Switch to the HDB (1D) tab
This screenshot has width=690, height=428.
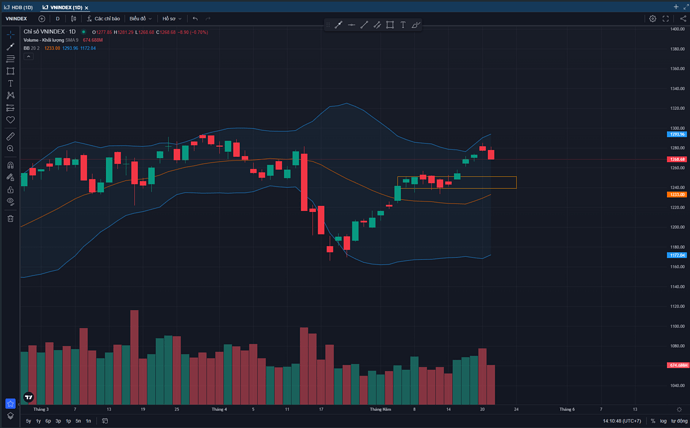click(21, 6)
